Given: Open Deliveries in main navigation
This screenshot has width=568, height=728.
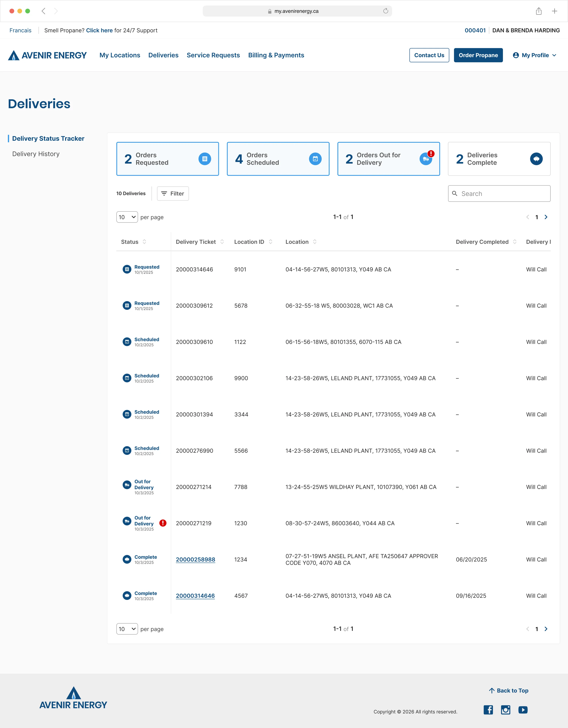Looking at the screenshot, I should coord(163,55).
